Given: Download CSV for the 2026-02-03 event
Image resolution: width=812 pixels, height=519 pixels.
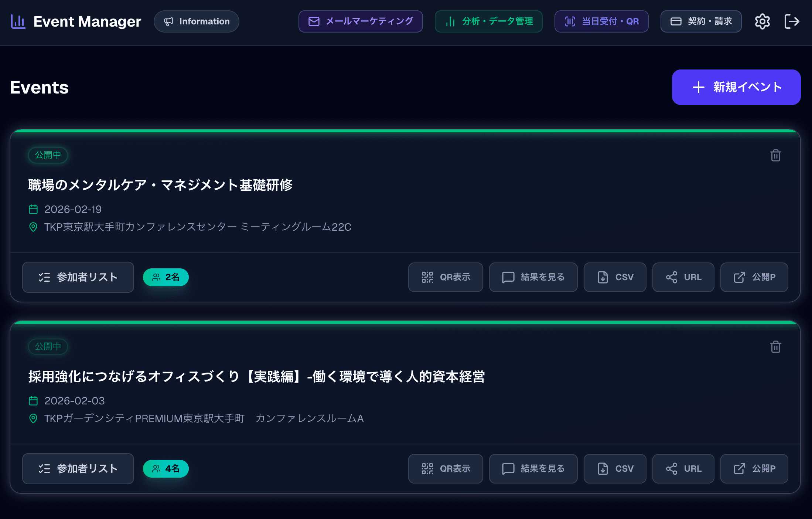Looking at the screenshot, I should (x=615, y=468).
